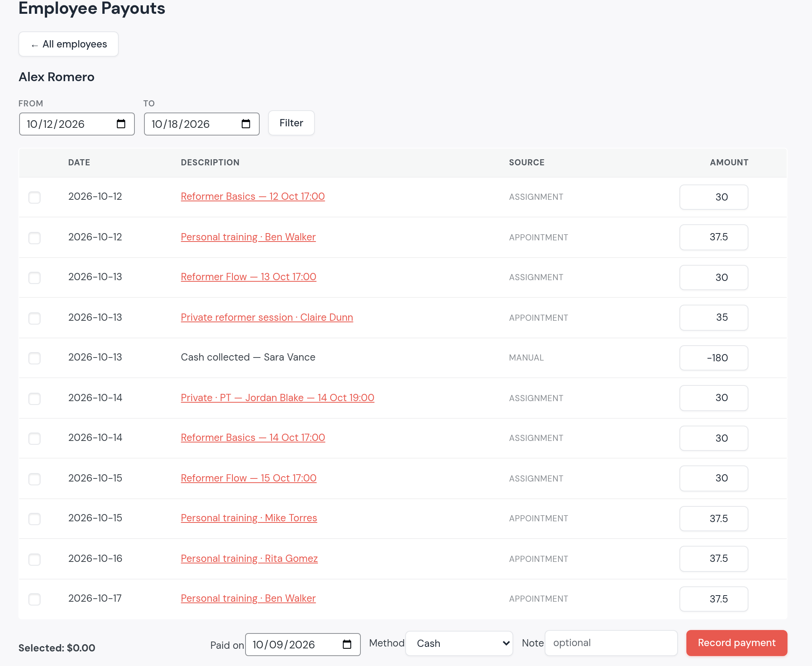Tick the Private reformer session Claire Dunn checkbox
This screenshot has height=666, width=812.
pos(34,318)
